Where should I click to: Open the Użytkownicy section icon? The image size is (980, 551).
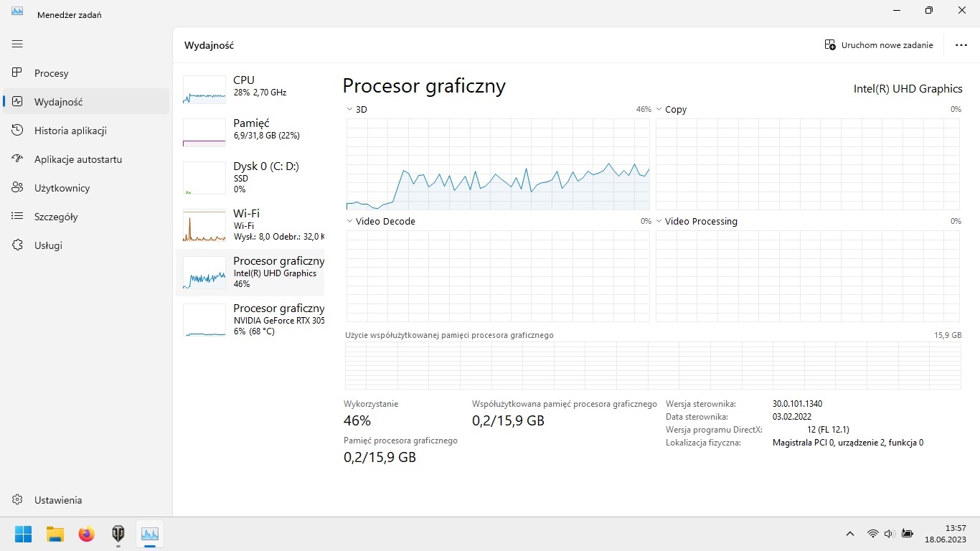pos(18,188)
